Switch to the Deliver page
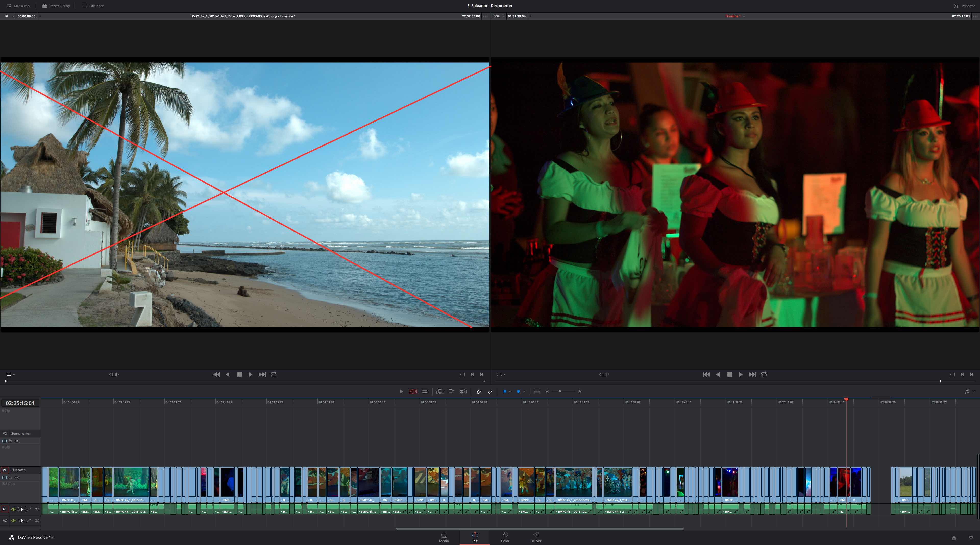The image size is (980, 545). [536, 537]
